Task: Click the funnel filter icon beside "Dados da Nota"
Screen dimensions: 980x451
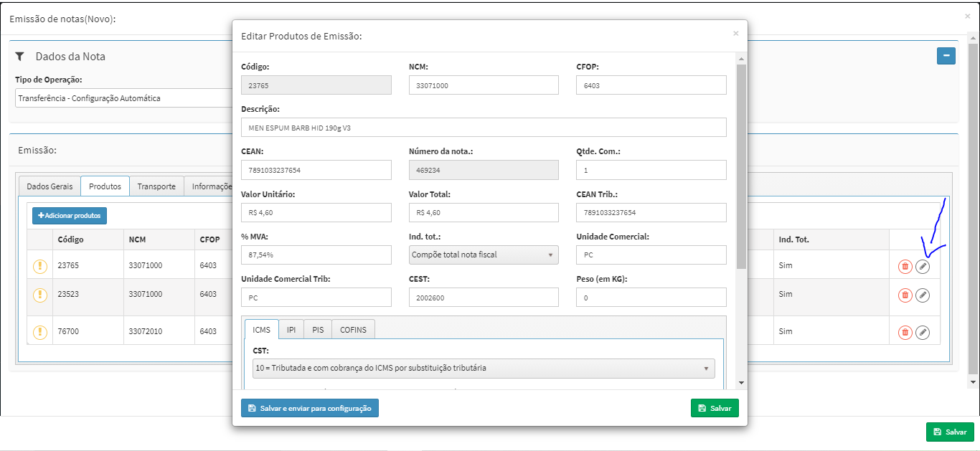Action: click(19, 57)
